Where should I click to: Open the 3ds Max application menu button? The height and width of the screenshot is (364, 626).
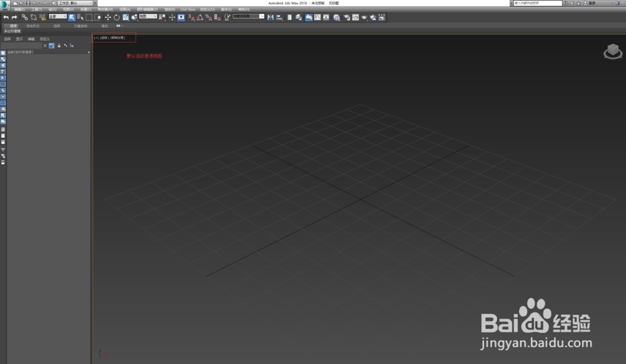pyautogui.click(x=5, y=4)
